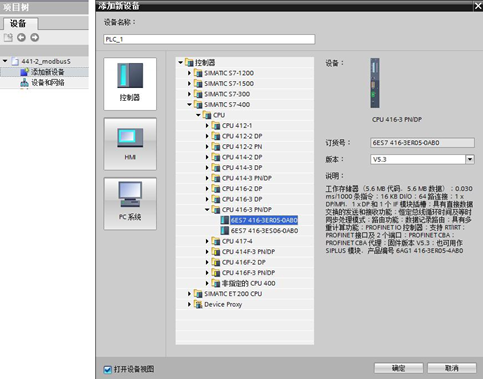
Task: Expand the SIMATIC S7-300 node arrow
Action: (189, 94)
